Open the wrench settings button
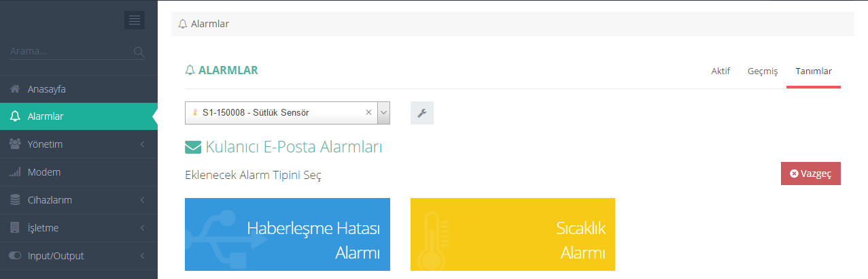The image size is (868, 279). click(x=422, y=113)
